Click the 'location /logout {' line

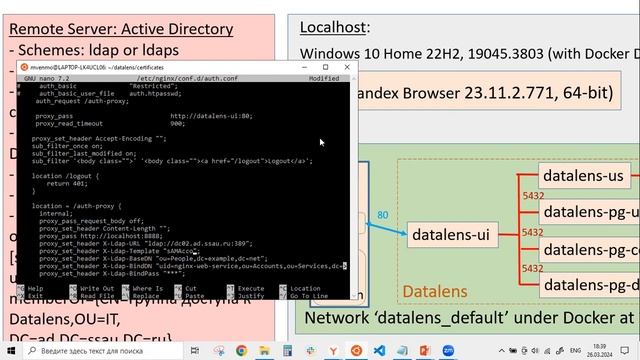click(65, 176)
